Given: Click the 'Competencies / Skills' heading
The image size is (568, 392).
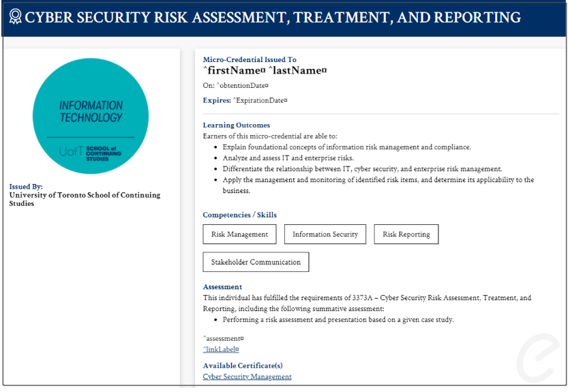Looking at the screenshot, I should (239, 215).
